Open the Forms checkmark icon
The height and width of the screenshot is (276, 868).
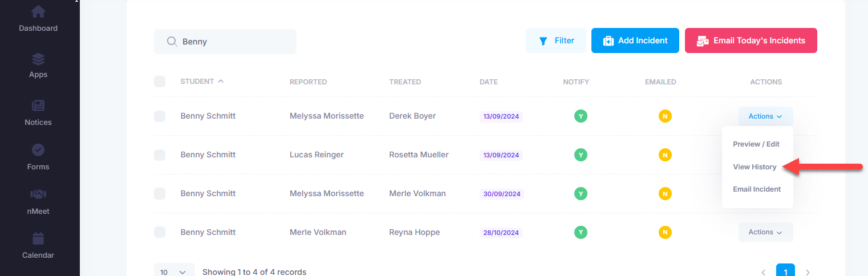(38, 150)
